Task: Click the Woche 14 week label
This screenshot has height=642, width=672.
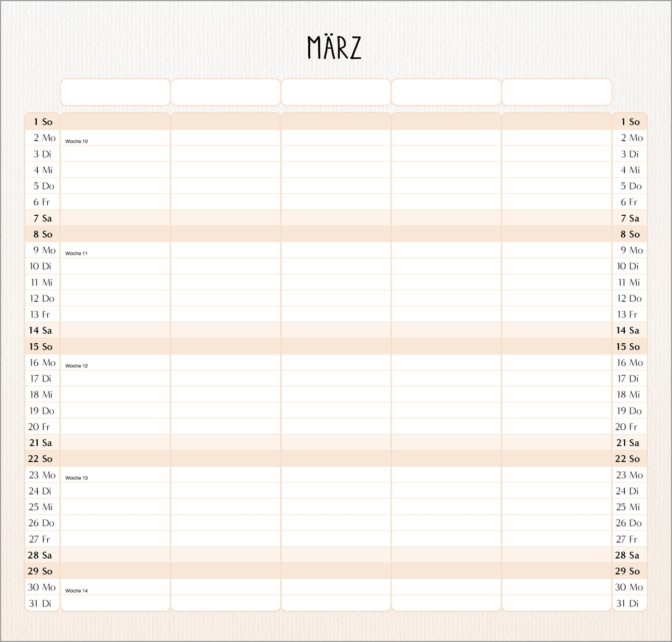Action: [77, 591]
